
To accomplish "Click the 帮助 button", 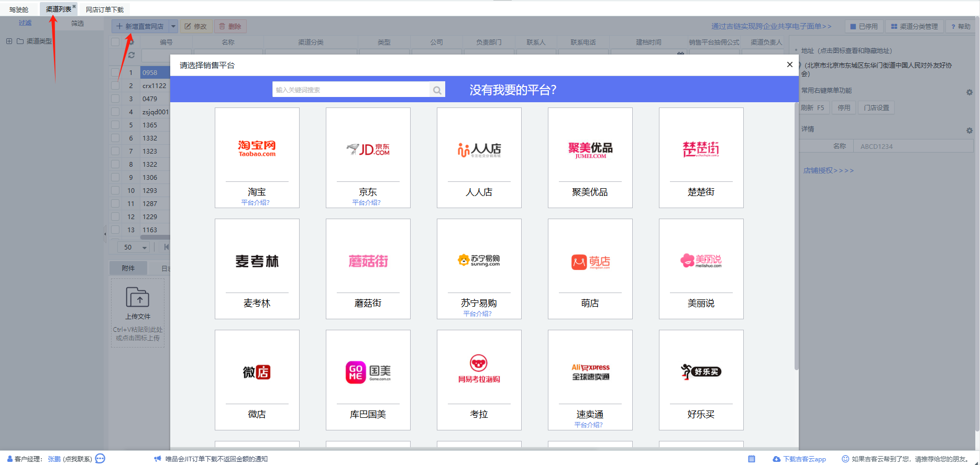I will (x=961, y=26).
